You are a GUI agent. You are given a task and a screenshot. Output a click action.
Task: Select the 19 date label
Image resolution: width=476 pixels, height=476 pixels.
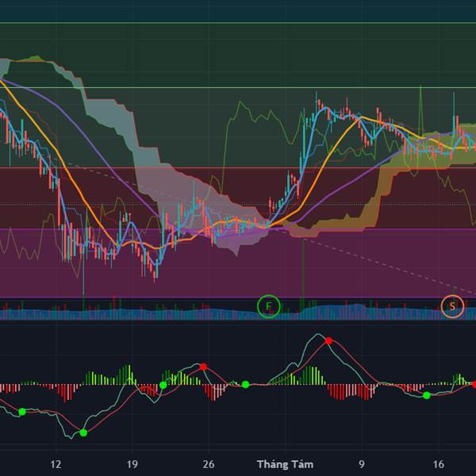pos(132,464)
